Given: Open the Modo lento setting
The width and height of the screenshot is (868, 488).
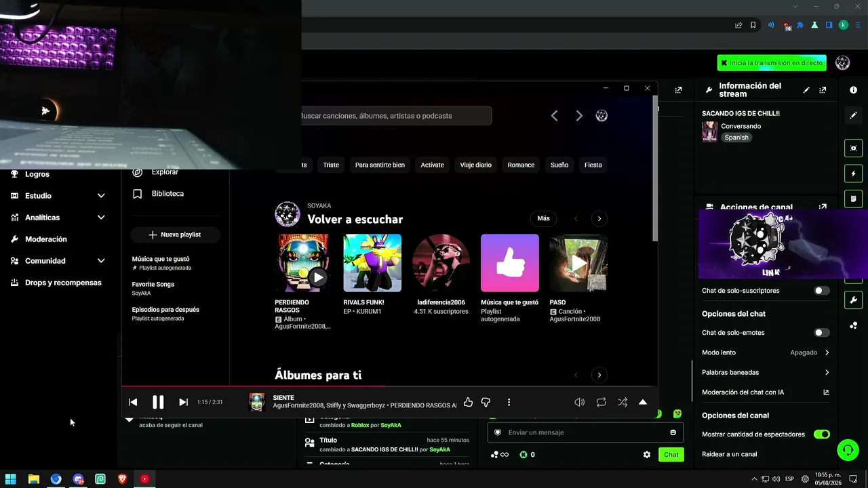Looking at the screenshot, I should point(766,352).
